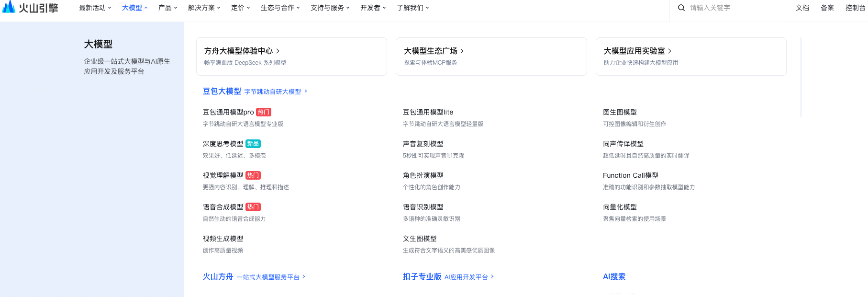Image resolution: width=868 pixels, height=297 pixels.
Task: Focus the 请输入关键字 search field
Action: pyautogui.click(x=732, y=8)
